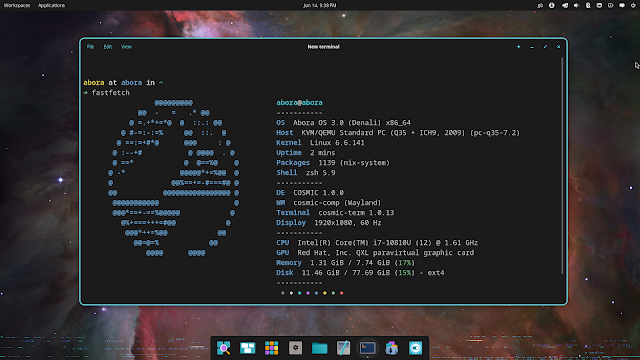This screenshot has width=640, height=360.
Task: Click the 'cosmic-comp (Wayland)' WM value
Action: [337, 203]
